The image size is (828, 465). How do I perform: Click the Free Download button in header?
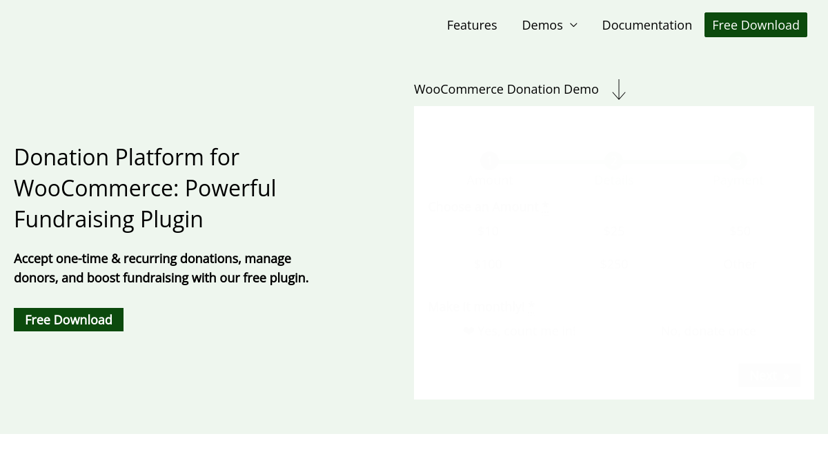click(755, 25)
